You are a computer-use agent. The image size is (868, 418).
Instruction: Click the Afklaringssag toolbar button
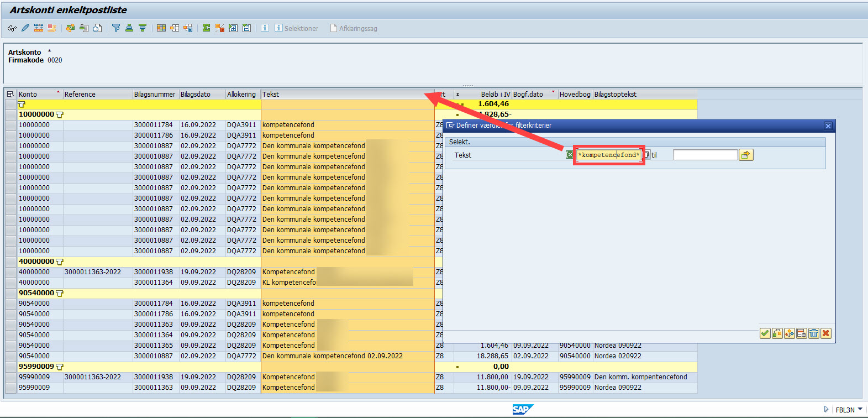pos(354,28)
